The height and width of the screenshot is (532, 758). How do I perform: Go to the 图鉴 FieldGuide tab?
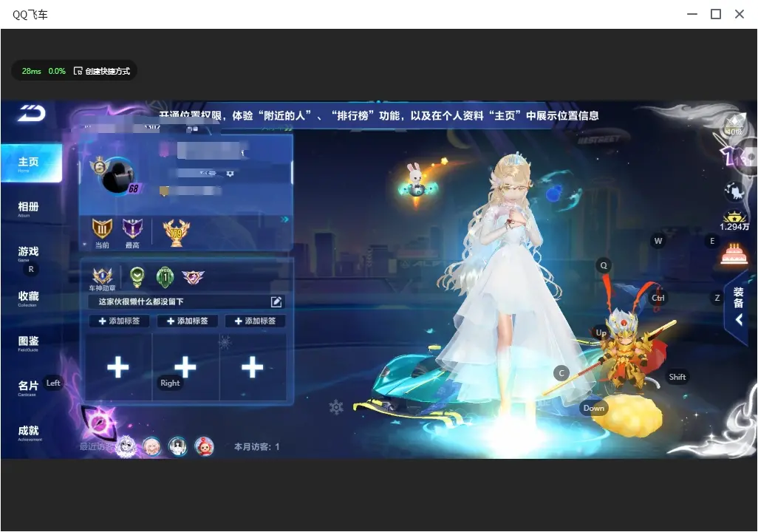(x=28, y=343)
